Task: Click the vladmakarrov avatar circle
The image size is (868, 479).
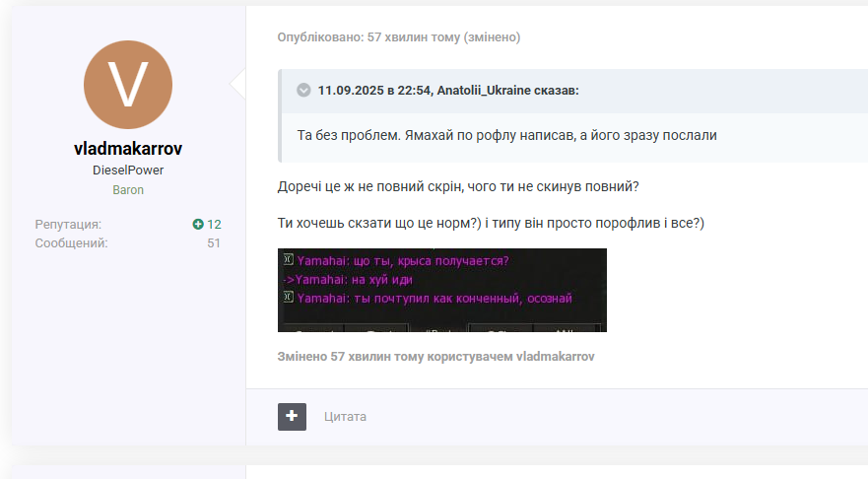Action: pos(128,84)
